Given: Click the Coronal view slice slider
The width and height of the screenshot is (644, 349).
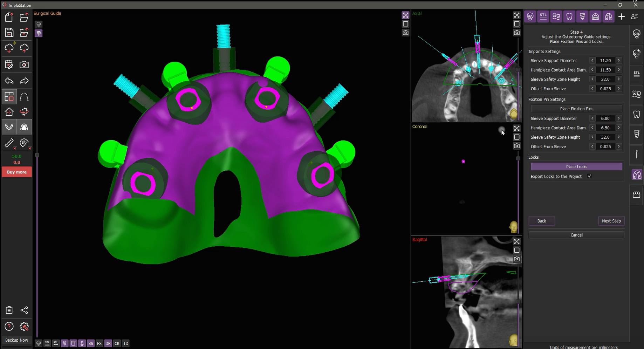Looking at the screenshot, I should [518, 158].
